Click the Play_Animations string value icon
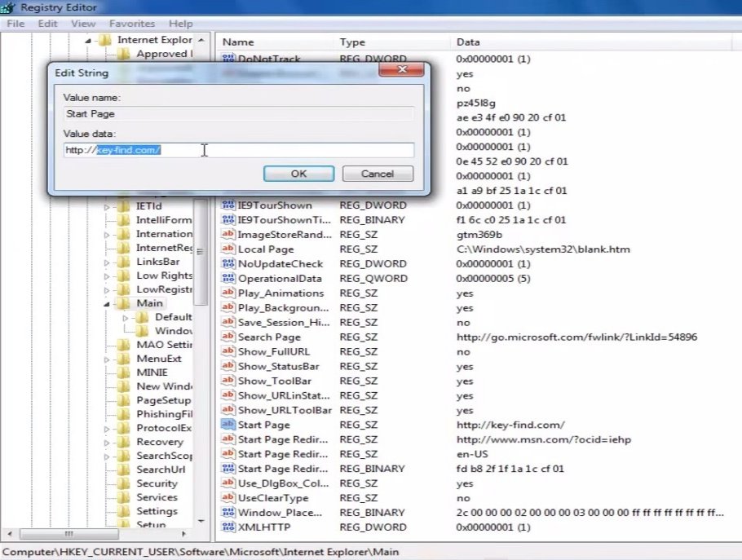Viewport: 742px width, 560px height. pyautogui.click(x=228, y=293)
